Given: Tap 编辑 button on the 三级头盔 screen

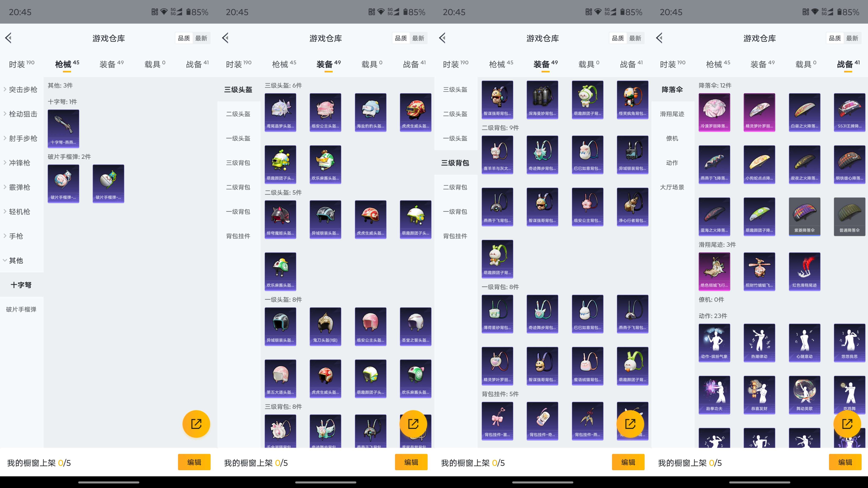Looking at the screenshot, I should pos(411,462).
